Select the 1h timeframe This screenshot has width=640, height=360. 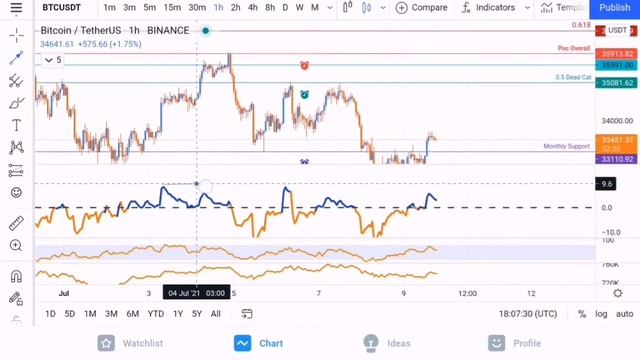pyautogui.click(x=219, y=7)
